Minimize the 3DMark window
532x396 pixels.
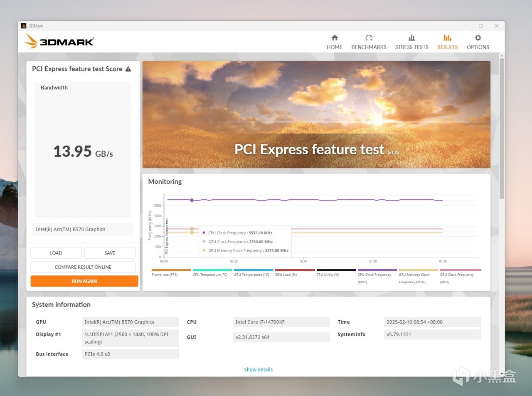(x=465, y=26)
